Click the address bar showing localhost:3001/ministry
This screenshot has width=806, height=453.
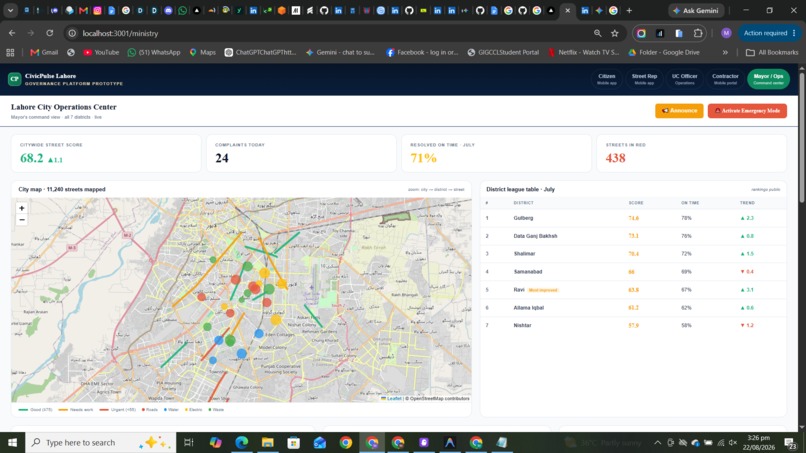329,33
